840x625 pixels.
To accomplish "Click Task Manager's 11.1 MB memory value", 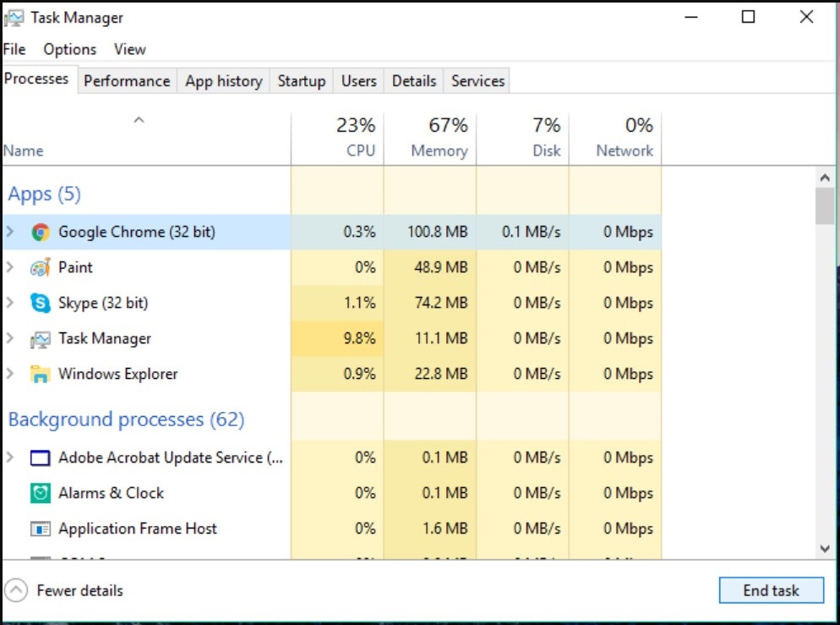I will (441, 338).
